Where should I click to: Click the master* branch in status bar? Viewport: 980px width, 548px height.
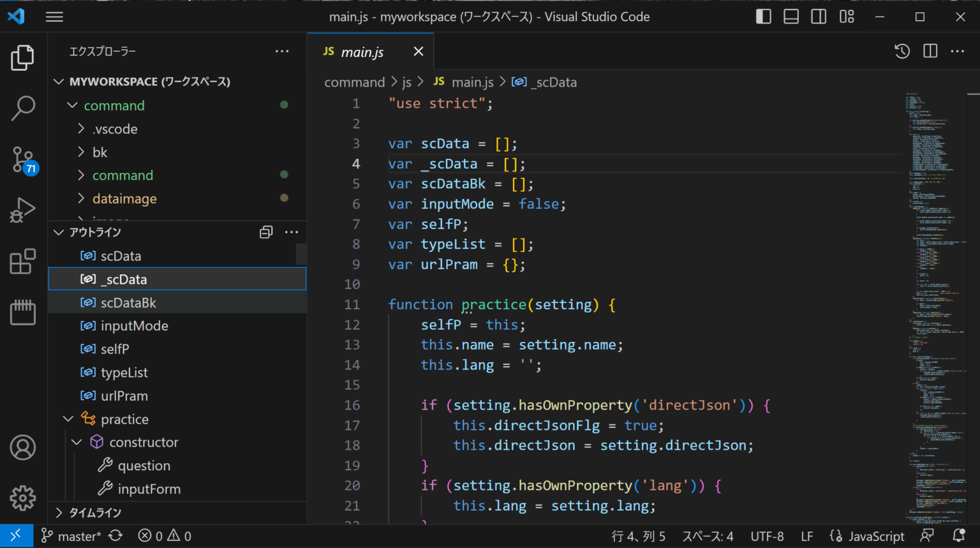coord(70,536)
